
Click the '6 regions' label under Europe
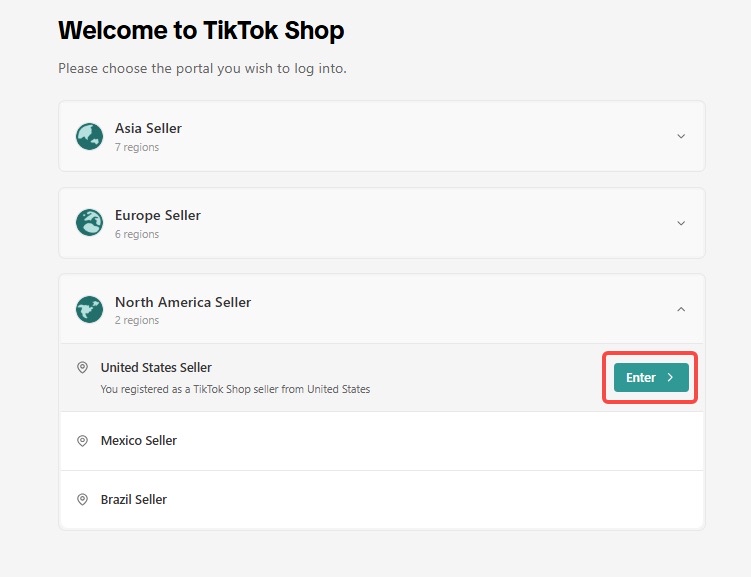tap(137, 235)
